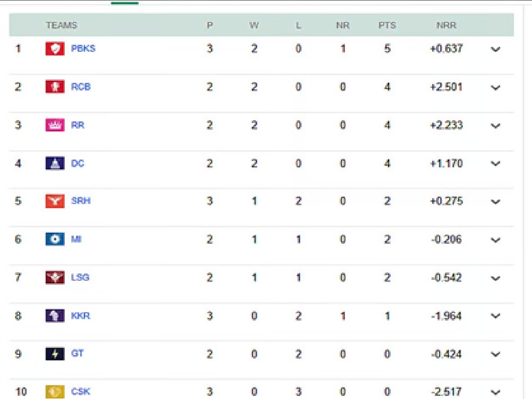Open the LSG team name link
Viewport: 532px width, 399px height.
click(x=80, y=278)
